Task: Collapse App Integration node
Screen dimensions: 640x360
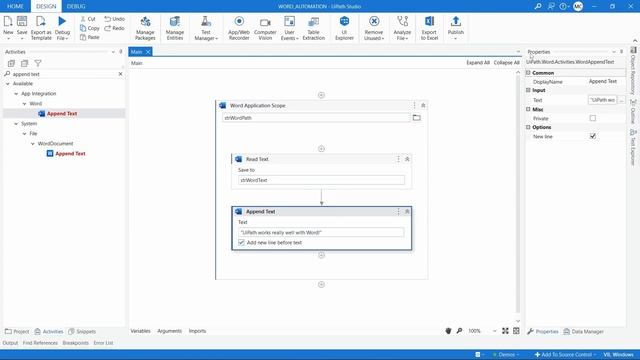Action: coord(16,94)
